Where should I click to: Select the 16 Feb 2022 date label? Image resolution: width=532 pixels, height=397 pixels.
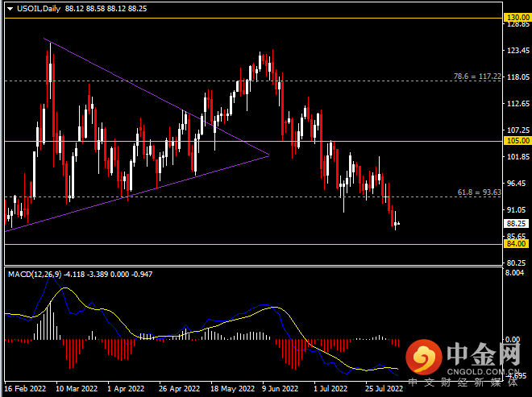pos(26,388)
